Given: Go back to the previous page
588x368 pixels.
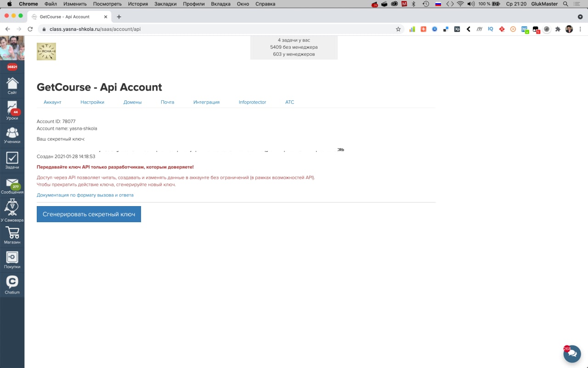Looking at the screenshot, I should pyautogui.click(x=7, y=29).
